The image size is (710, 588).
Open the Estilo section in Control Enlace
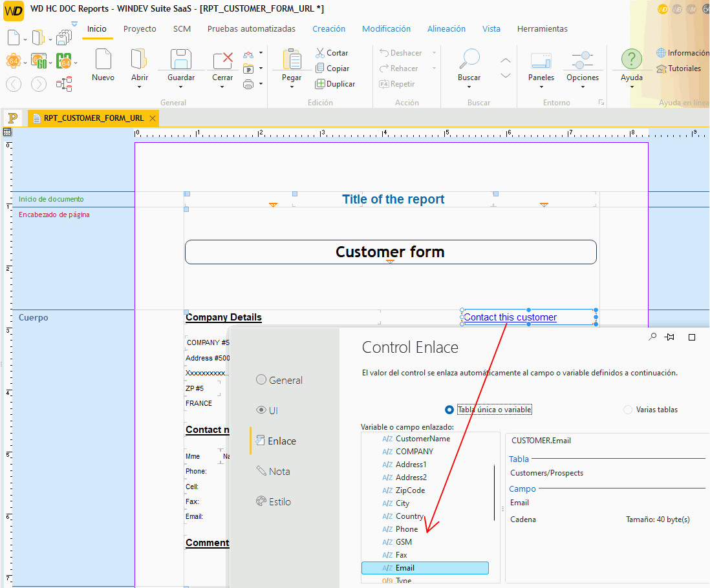(274, 501)
